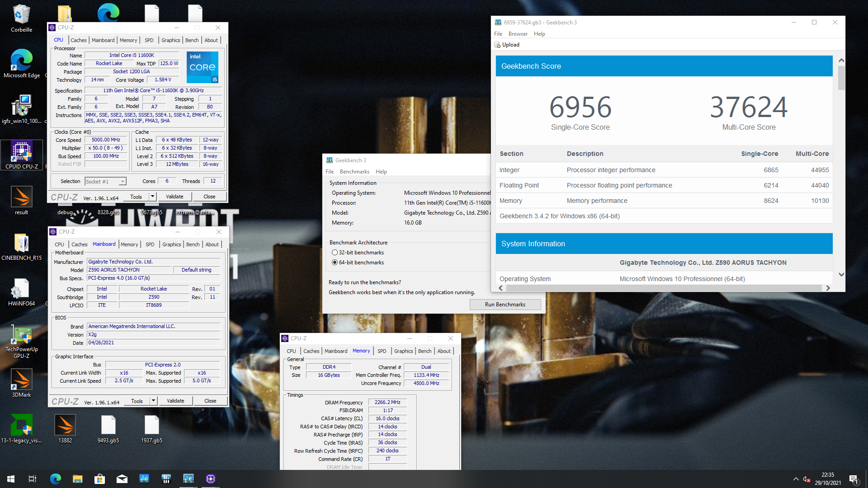This screenshot has height=488, width=868.
Task: Open About tab in top CPU-Z window
Action: click(x=211, y=40)
